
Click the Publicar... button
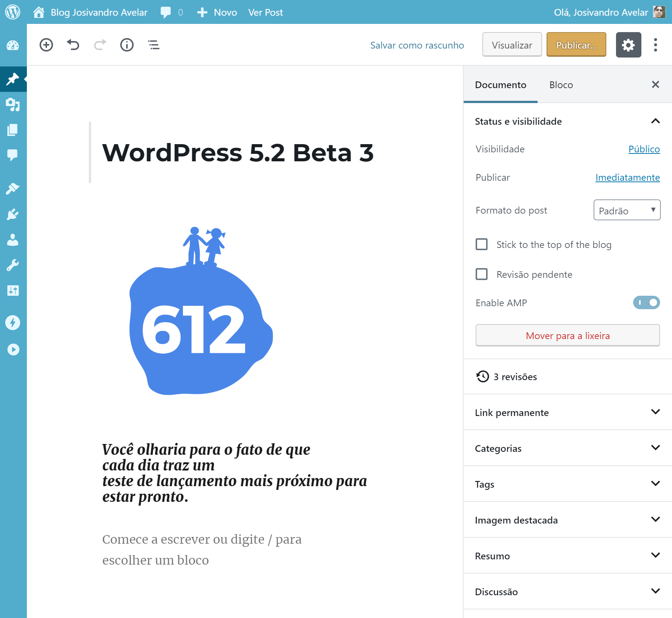576,45
